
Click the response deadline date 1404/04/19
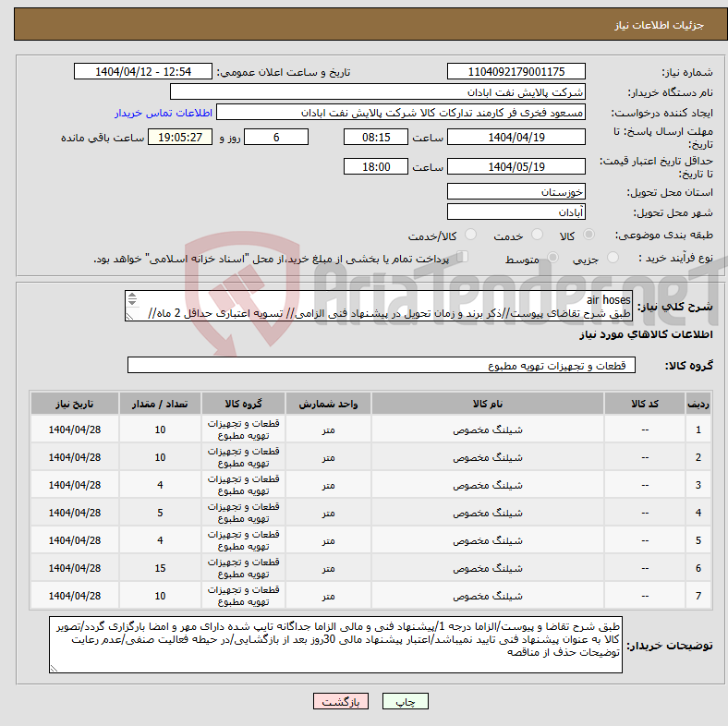click(516, 138)
